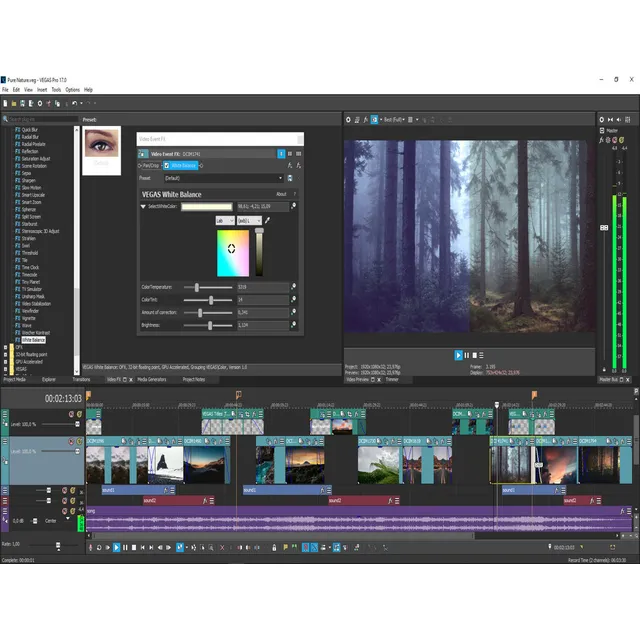Click the About link in White Balance

(281, 194)
